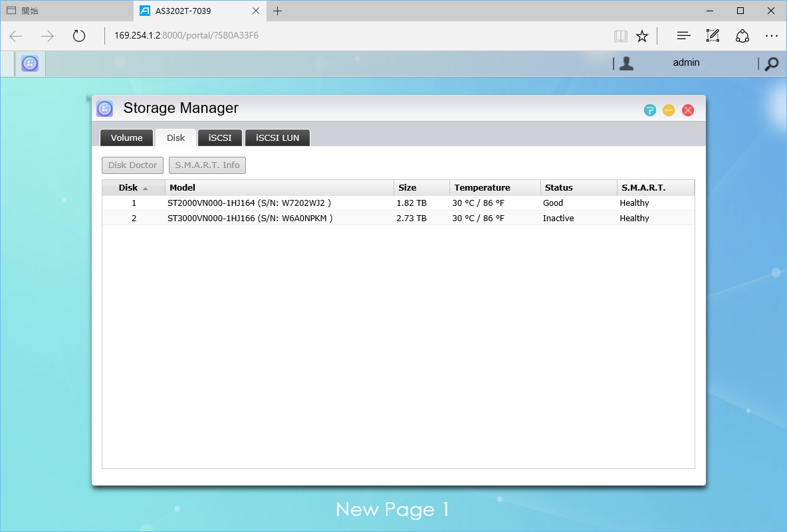Make a web note icon

click(x=713, y=36)
